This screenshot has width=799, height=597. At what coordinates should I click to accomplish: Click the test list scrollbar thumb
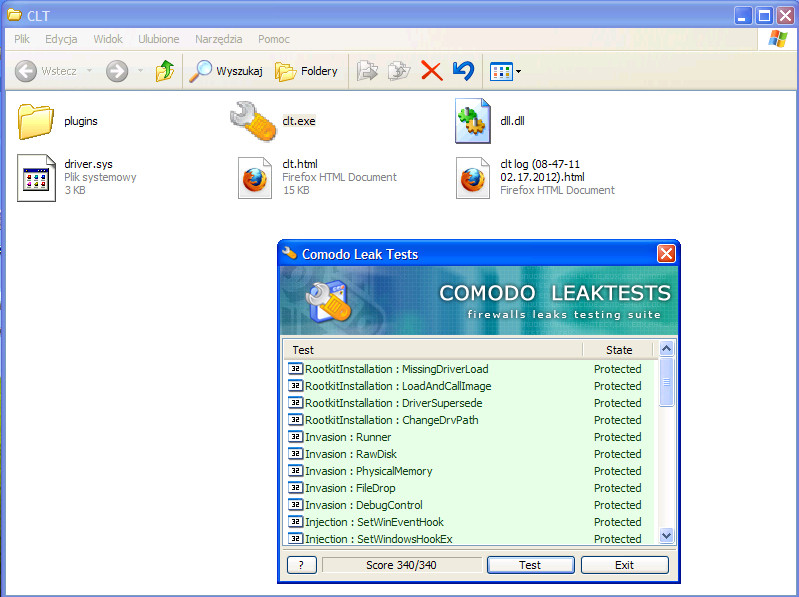tap(666, 382)
